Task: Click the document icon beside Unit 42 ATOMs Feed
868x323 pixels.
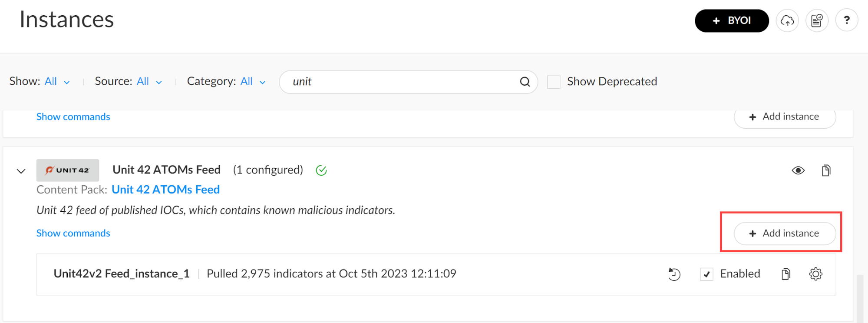Action: 826,170
